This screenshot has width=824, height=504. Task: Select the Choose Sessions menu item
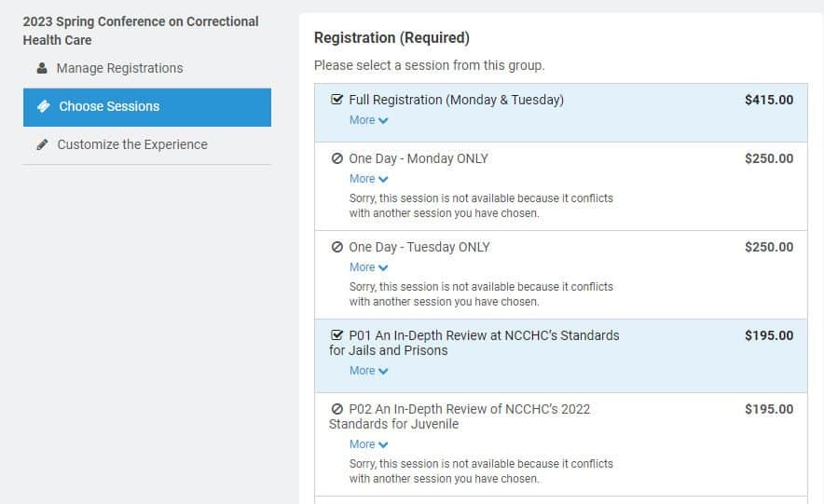click(109, 106)
